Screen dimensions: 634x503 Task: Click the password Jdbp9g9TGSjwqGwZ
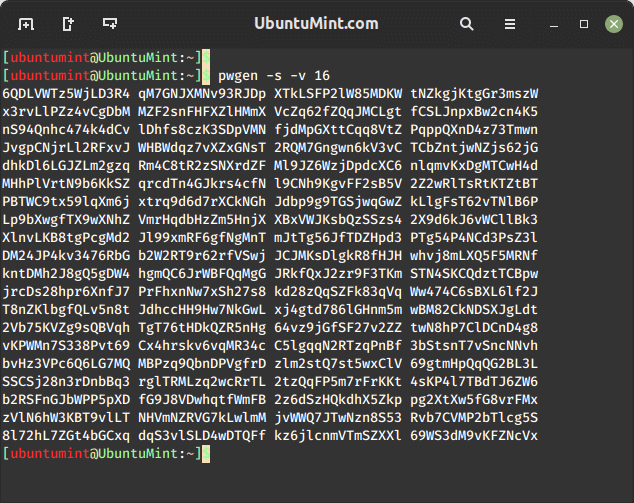tap(338, 202)
